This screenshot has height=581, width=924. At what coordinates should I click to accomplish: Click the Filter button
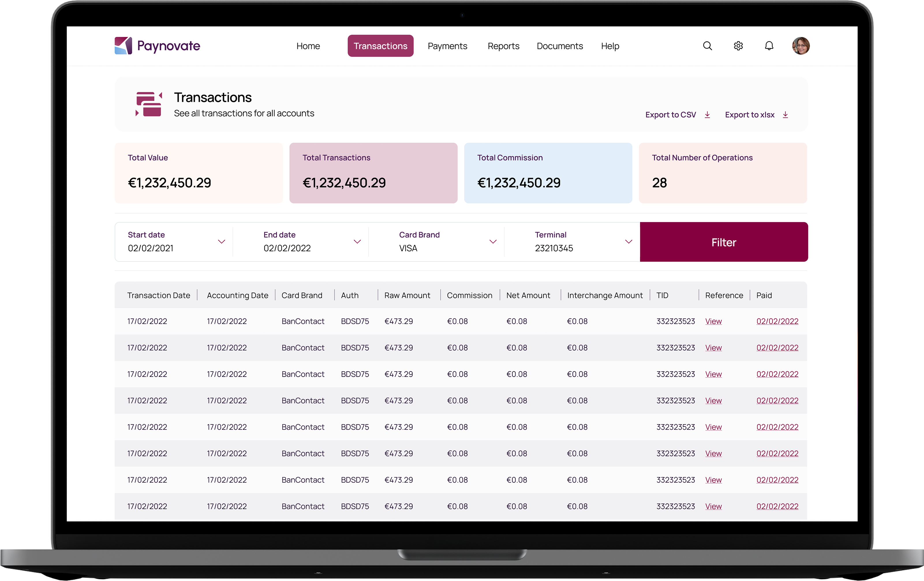point(723,242)
